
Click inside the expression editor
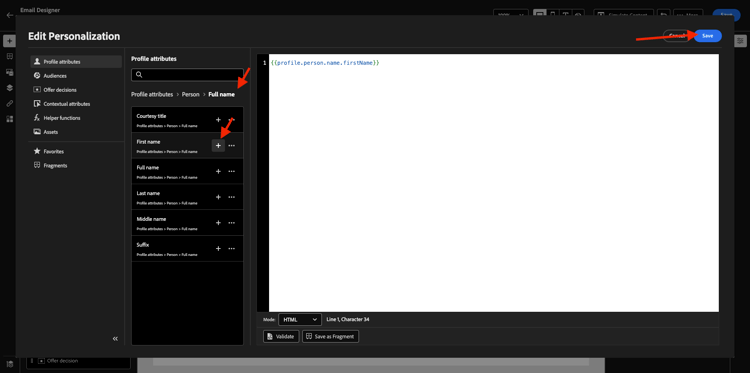pyautogui.click(x=494, y=183)
